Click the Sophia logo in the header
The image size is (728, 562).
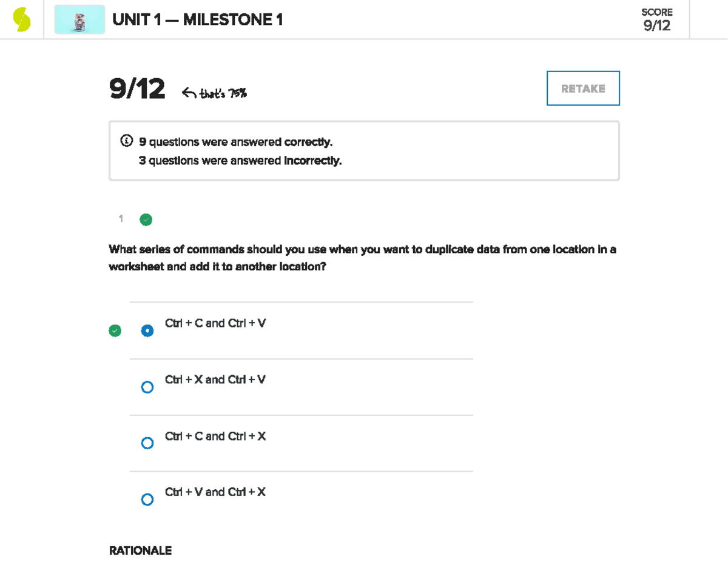click(x=22, y=20)
